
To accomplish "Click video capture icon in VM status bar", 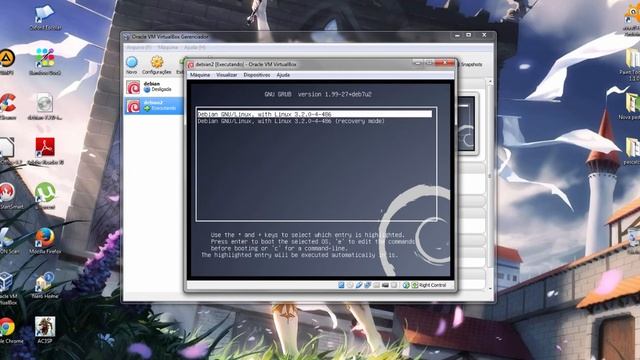I will [x=394, y=285].
